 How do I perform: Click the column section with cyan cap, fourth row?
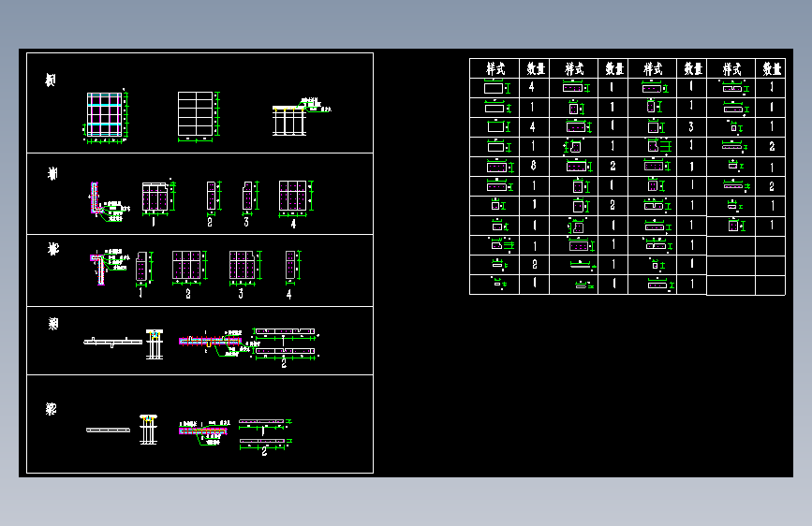[x=155, y=344]
